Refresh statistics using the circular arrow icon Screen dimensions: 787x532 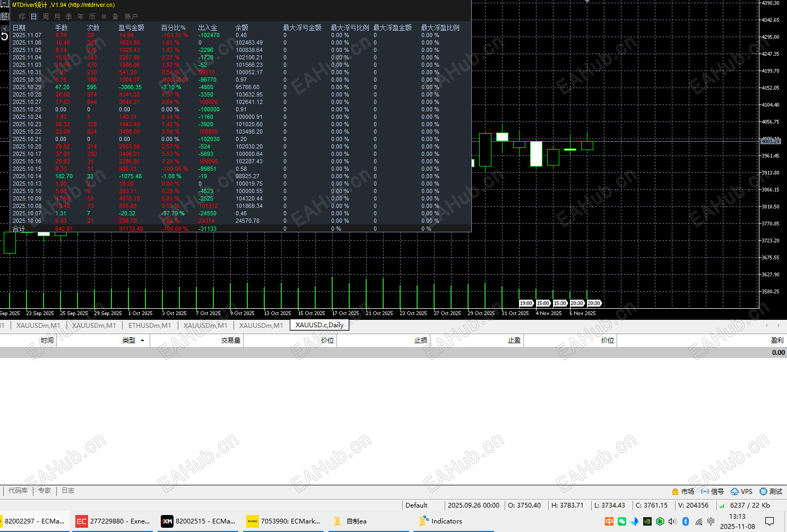pos(5,37)
